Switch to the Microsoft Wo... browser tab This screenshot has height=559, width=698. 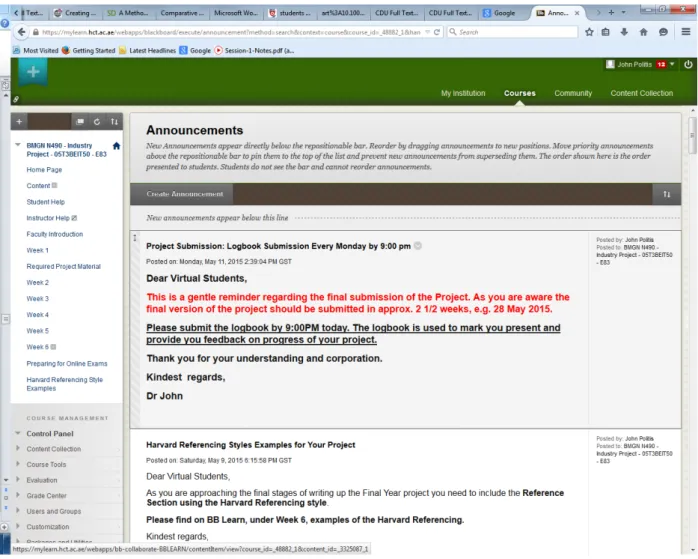point(236,13)
